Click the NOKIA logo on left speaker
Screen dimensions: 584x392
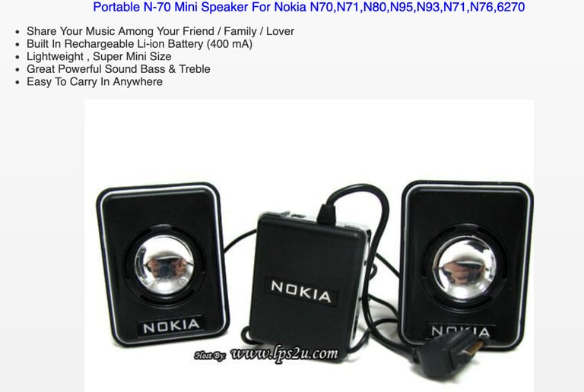(171, 326)
